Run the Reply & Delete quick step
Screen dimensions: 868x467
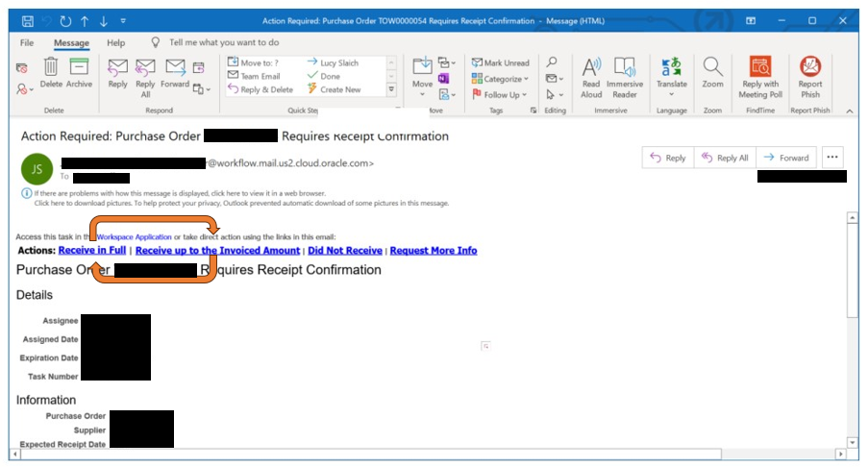click(260, 89)
